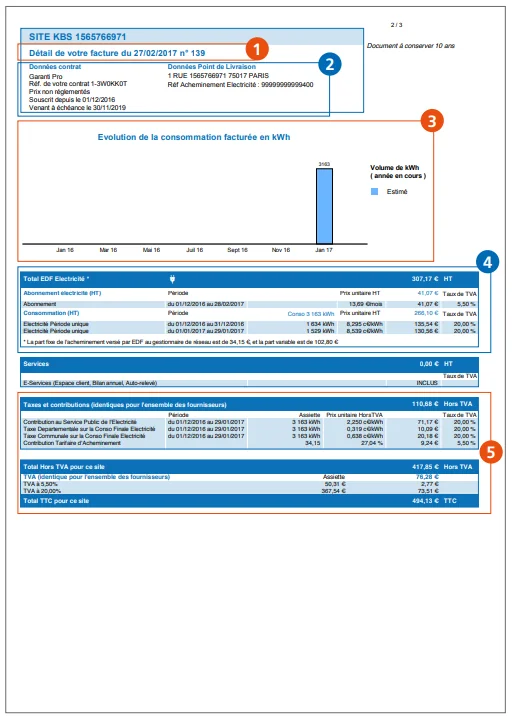Click the 1 529 kWh quantity
The height and width of the screenshot is (718, 512).
321,331
